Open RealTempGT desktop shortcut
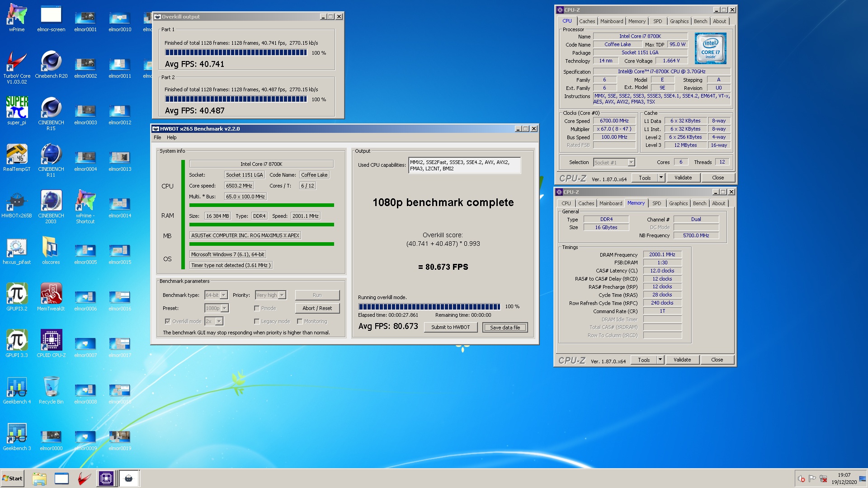 (x=17, y=157)
